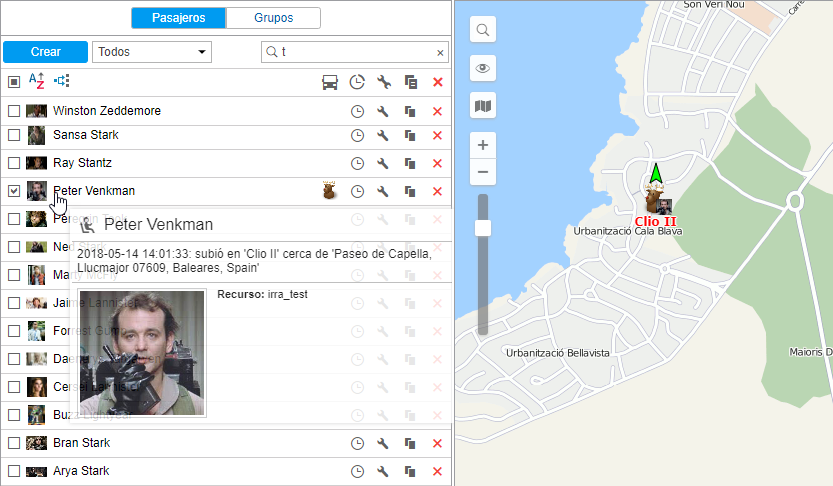Screen dimensions: 833x486
Task: Copy the Ray Stantz passenger
Action: click(x=410, y=164)
